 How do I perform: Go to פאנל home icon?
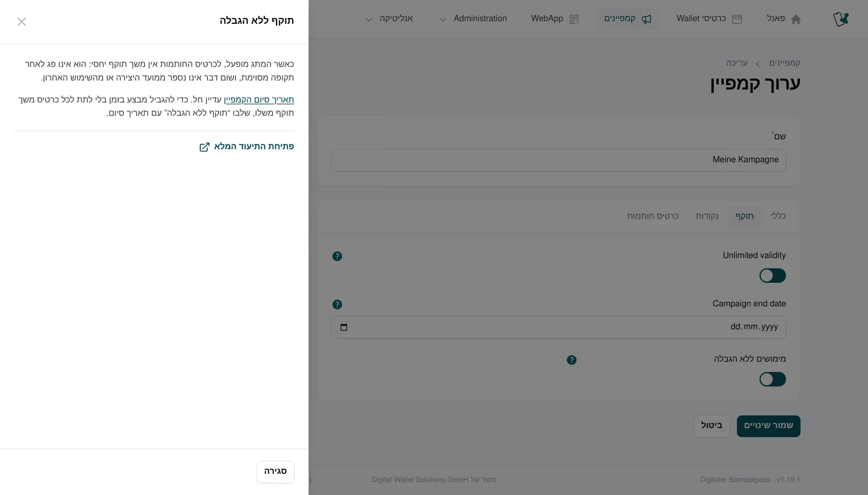pyautogui.click(x=796, y=19)
